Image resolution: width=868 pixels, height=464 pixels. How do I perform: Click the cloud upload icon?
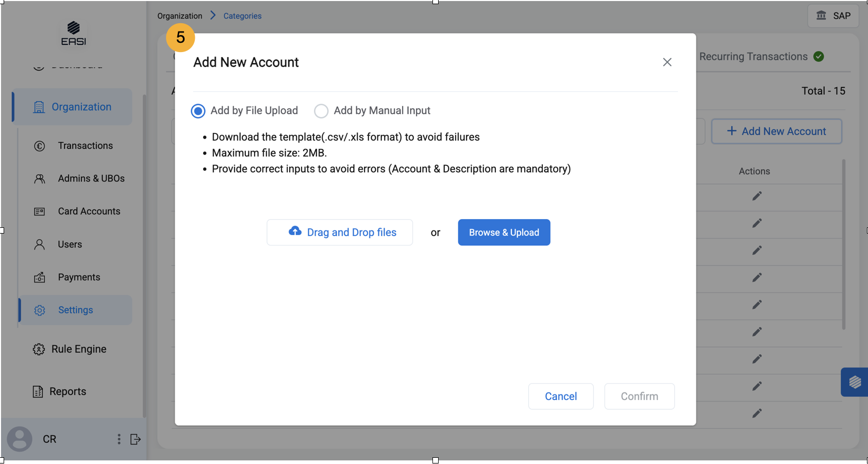(295, 231)
